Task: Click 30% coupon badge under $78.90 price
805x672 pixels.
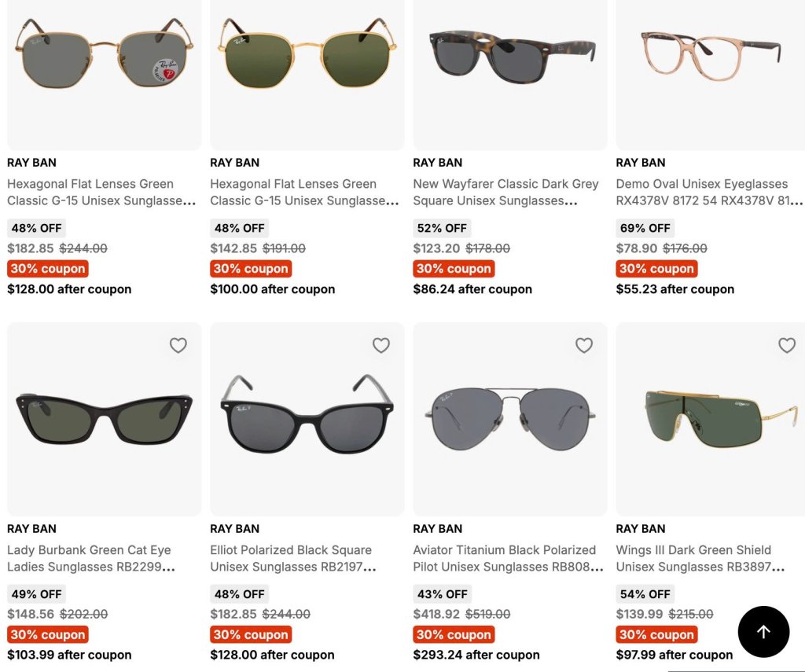Action: click(x=656, y=269)
